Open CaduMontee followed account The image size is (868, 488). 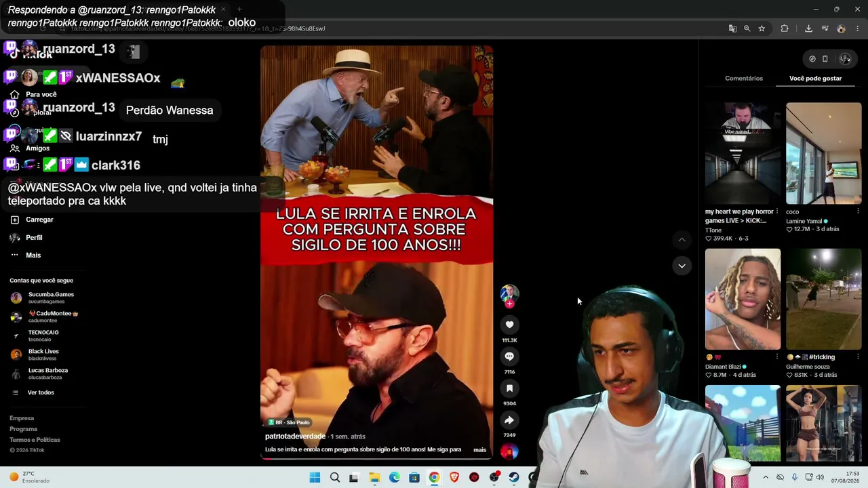44,317
